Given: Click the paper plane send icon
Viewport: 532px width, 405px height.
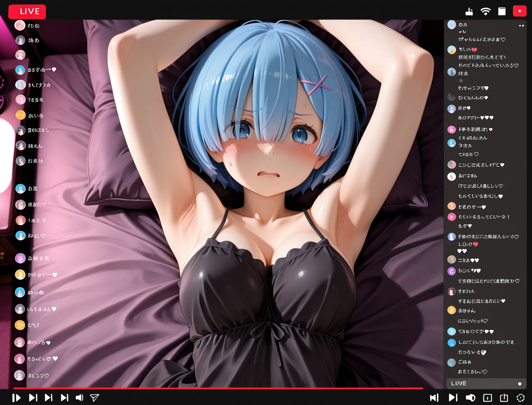Looking at the screenshot, I should 94,398.
